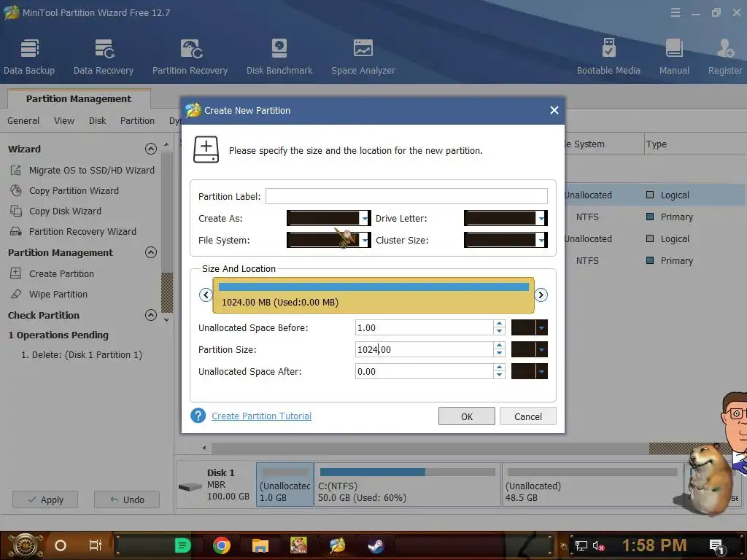Screen dimensions: 747x560
Task: Collapse the Partition Management sidebar section
Action: [x=150, y=252]
